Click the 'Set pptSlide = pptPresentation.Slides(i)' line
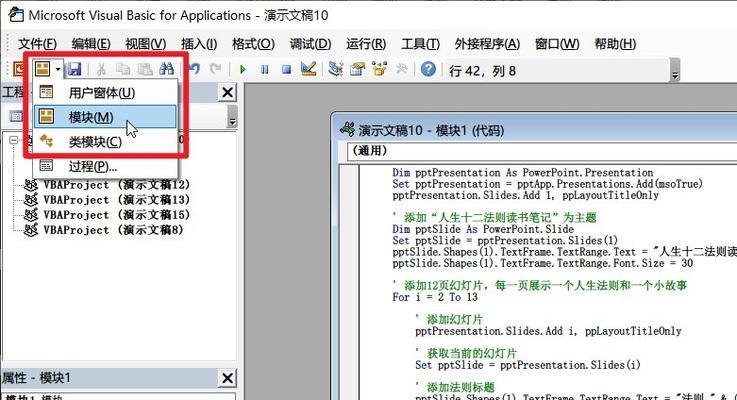737x400 pixels. pos(527,365)
